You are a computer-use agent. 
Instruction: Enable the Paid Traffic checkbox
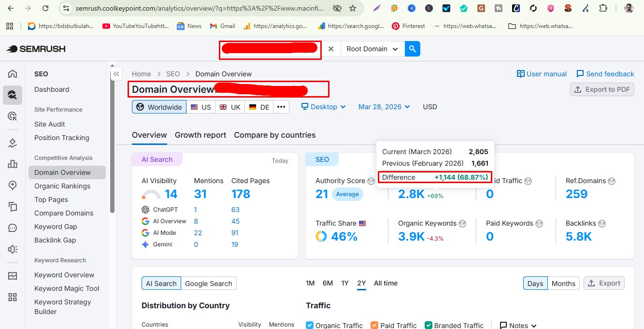374,325
